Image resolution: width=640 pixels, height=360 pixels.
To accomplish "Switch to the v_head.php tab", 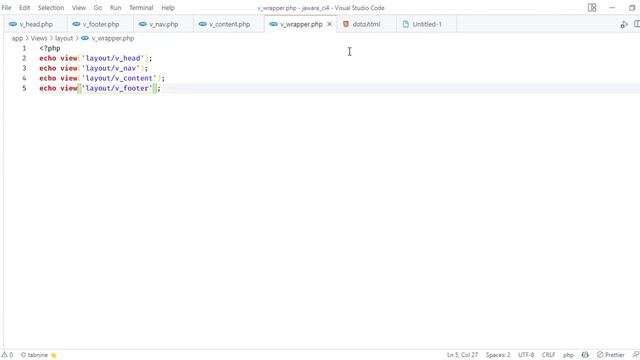I will tap(36, 24).
